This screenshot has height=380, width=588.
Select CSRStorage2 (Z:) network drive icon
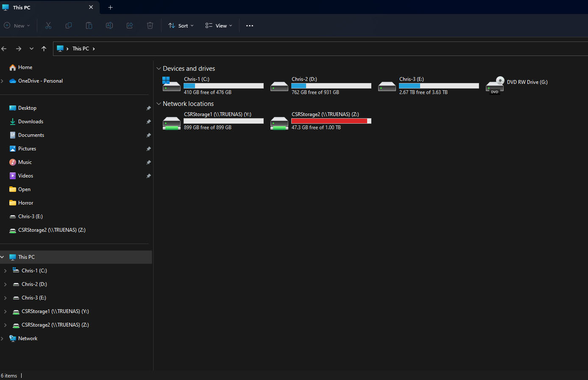pos(279,123)
